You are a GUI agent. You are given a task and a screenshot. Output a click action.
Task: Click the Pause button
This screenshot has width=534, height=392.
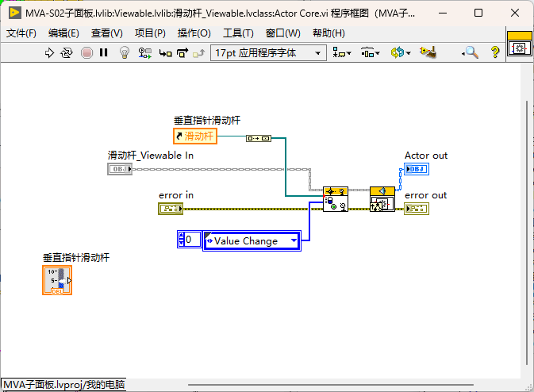click(103, 52)
